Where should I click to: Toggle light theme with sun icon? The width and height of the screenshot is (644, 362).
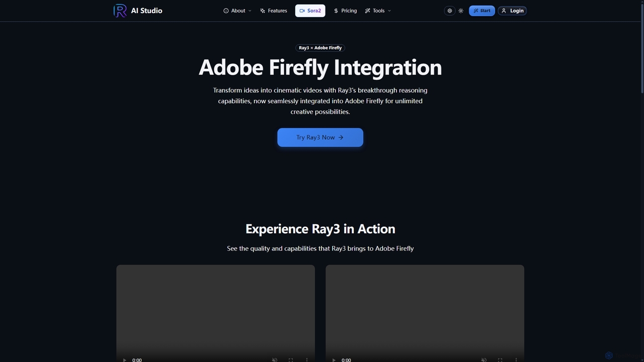[x=461, y=11]
